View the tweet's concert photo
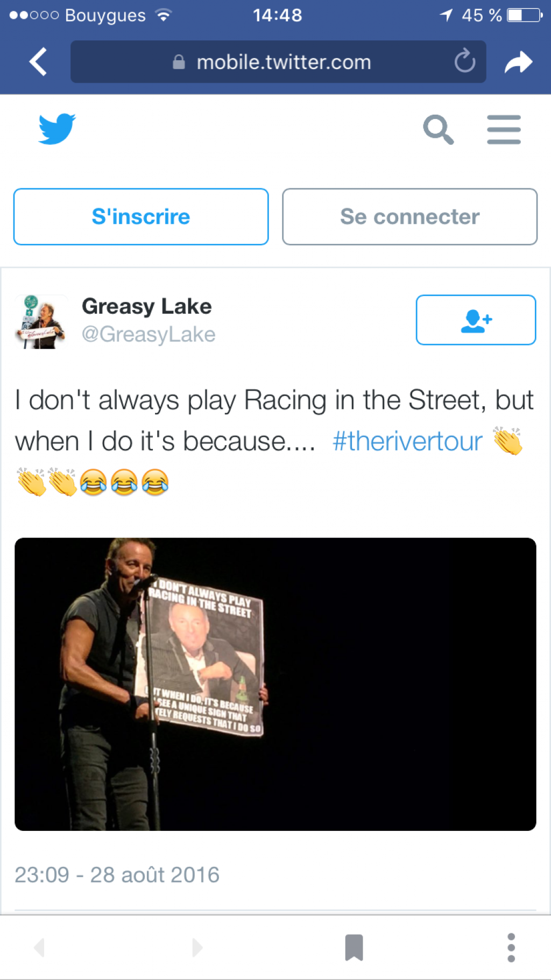The height and width of the screenshot is (980, 551). [x=275, y=684]
